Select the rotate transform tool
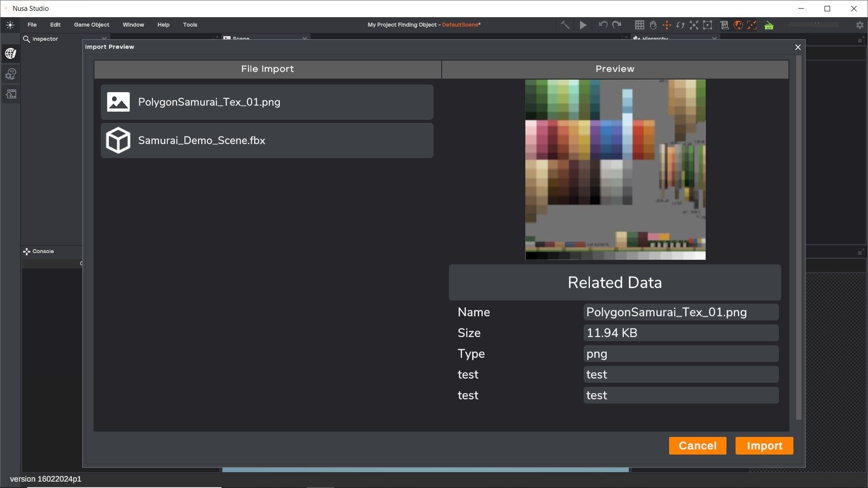Image resolution: width=868 pixels, height=488 pixels. pos(680,25)
